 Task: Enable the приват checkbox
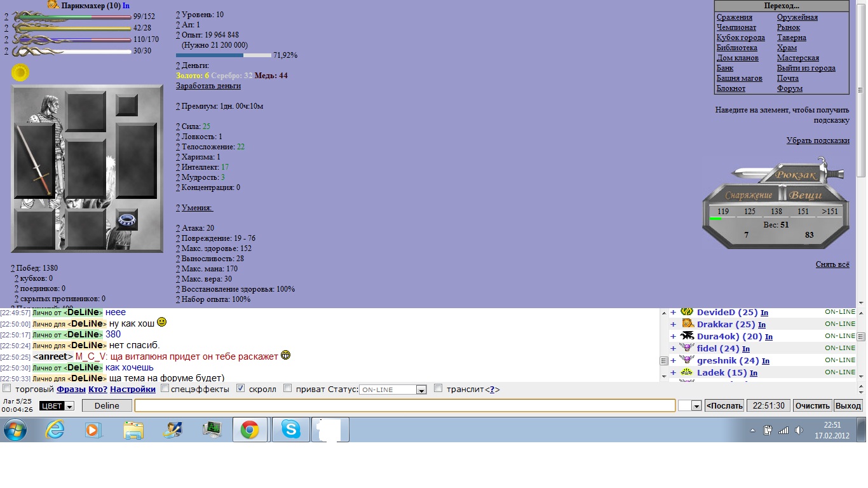pyautogui.click(x=287, y=388)
